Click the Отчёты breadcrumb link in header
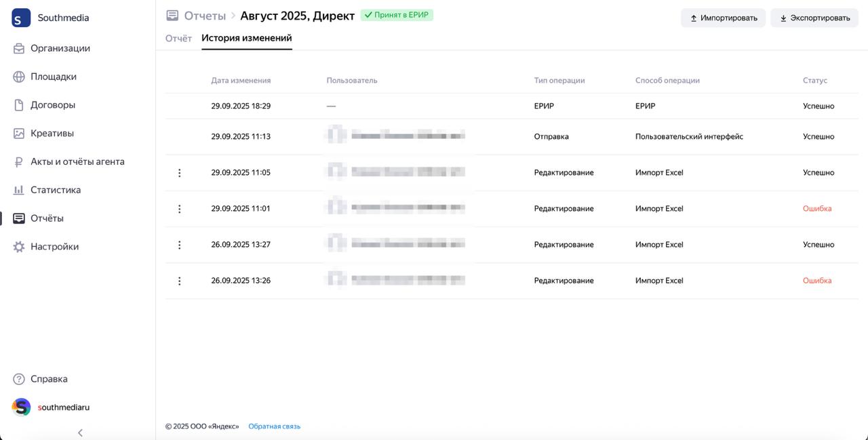Viewport: 868px width, 440px height. 205,16
